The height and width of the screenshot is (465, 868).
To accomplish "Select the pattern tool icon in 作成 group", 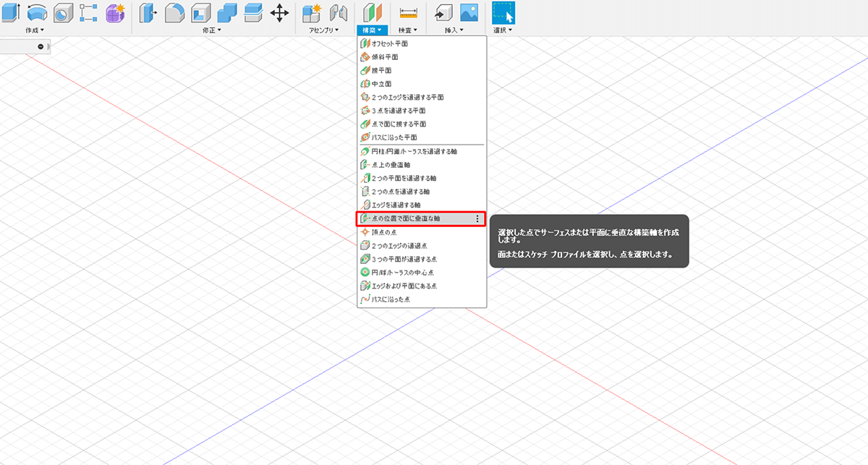I will click(x=89, y=12).
